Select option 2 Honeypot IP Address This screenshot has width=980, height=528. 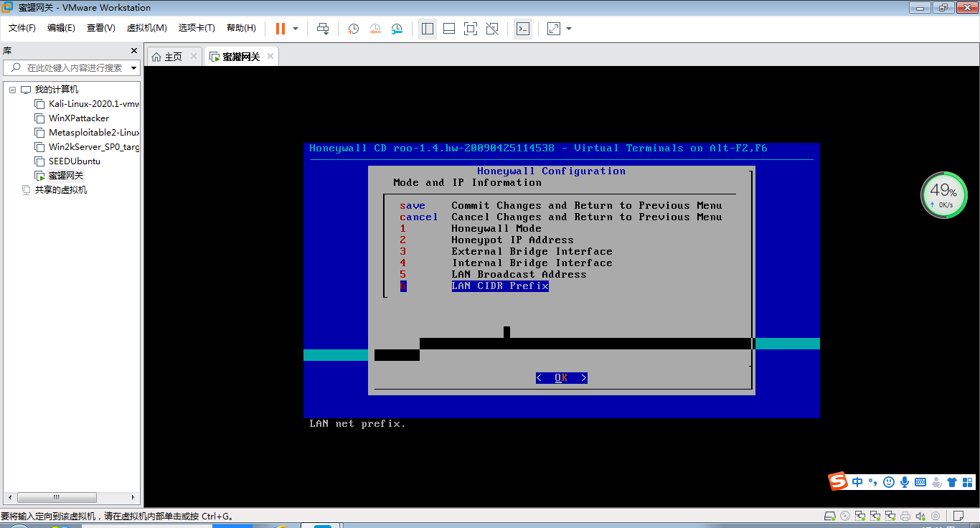[486, 240]
